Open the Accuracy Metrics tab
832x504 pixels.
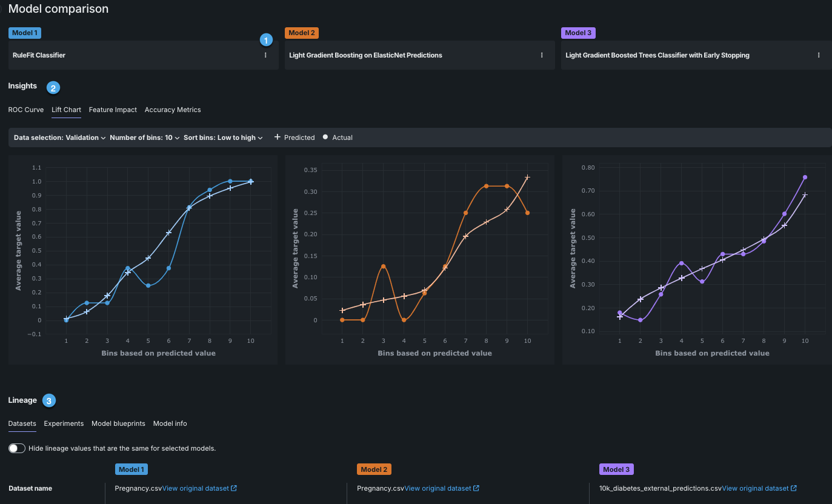pos(173,110)
